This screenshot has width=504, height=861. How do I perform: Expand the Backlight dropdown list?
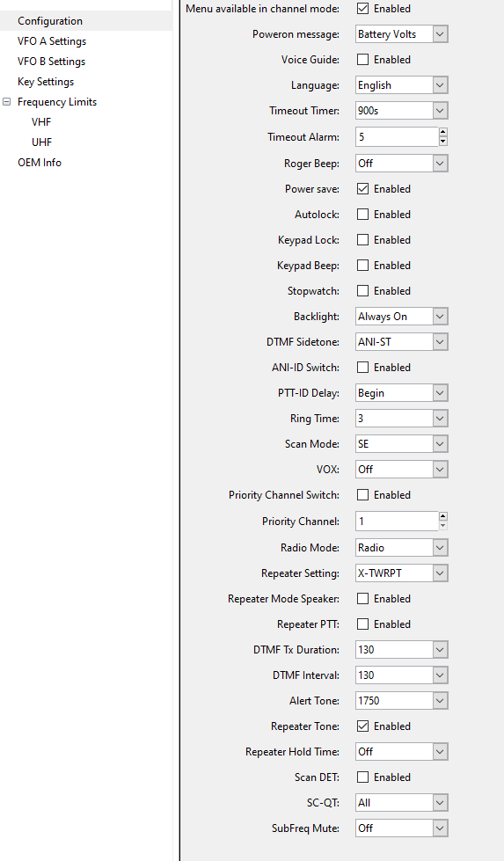pyautogui.click(x=402, y=317)
